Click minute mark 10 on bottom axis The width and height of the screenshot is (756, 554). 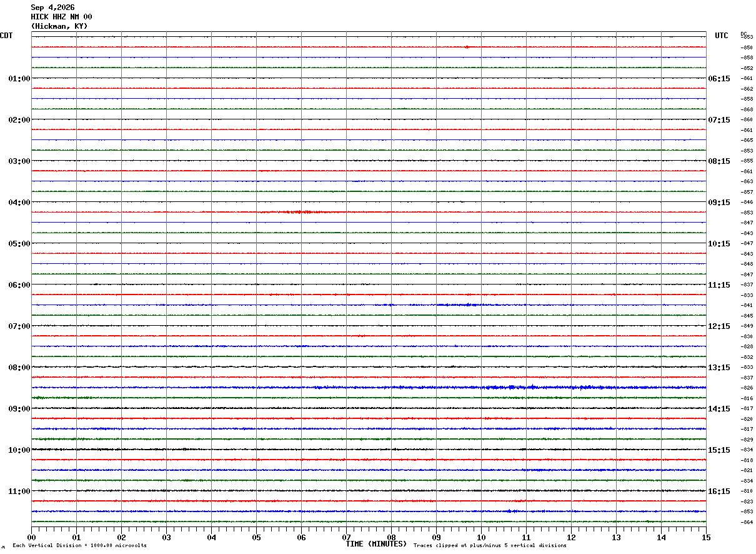click(x=481, y=537)
